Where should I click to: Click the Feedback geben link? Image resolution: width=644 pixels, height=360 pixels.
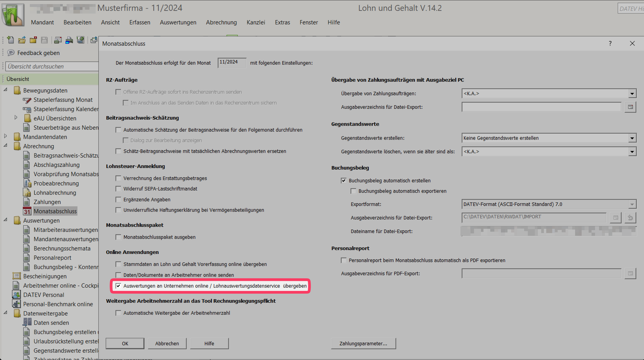coord(38,53)
